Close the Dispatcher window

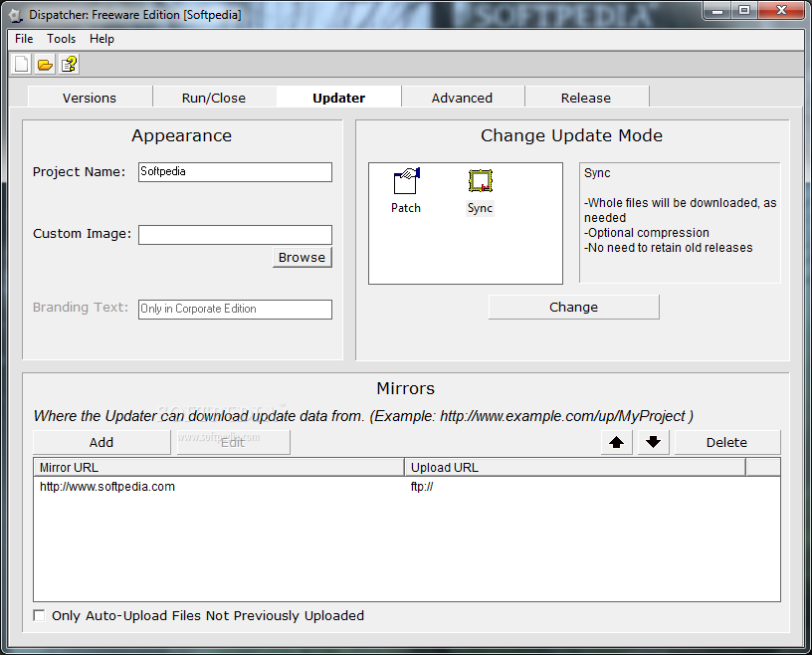pyautogui.click(x=782, y=10)
